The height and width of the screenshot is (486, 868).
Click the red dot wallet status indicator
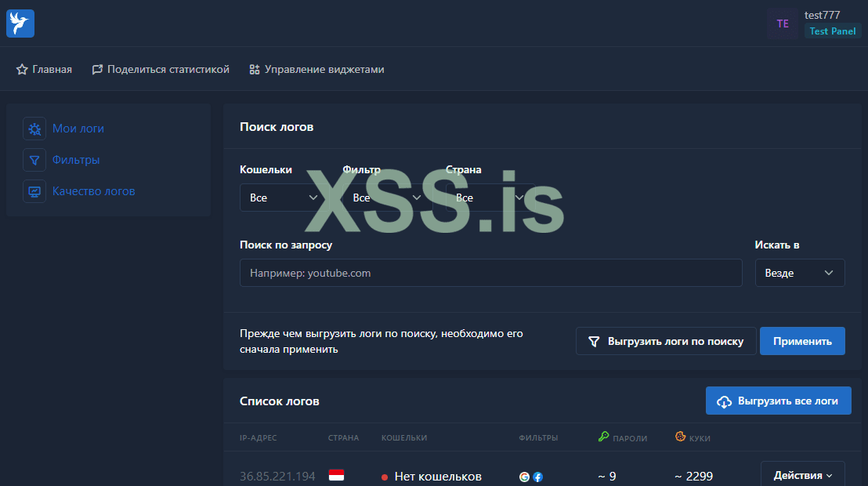(385, 477)
